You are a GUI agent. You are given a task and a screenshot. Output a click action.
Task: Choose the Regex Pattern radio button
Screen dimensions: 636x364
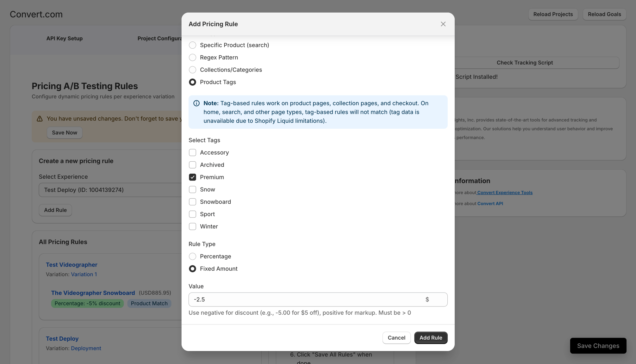pyautogui.click(x=192, y=58)
